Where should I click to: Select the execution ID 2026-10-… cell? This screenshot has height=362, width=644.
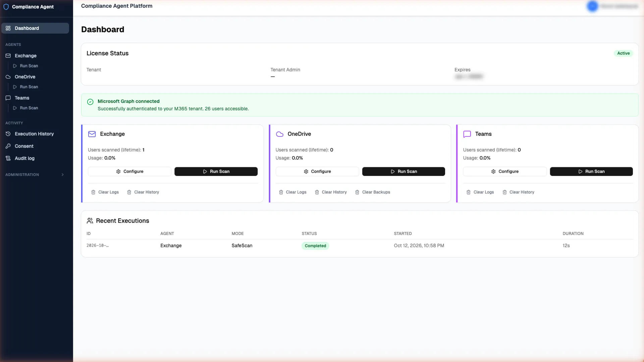(x=98, y=246)
